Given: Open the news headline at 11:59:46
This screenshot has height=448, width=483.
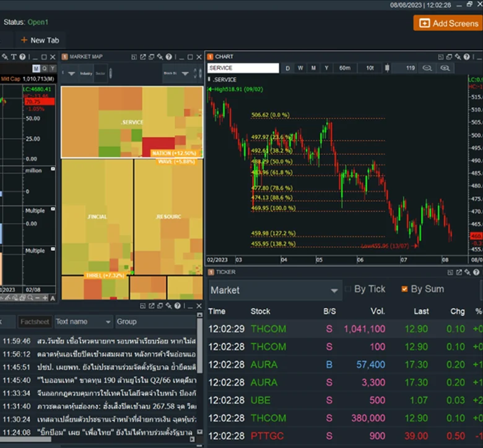Looking at the screenshot, I should tap(98, 341).
